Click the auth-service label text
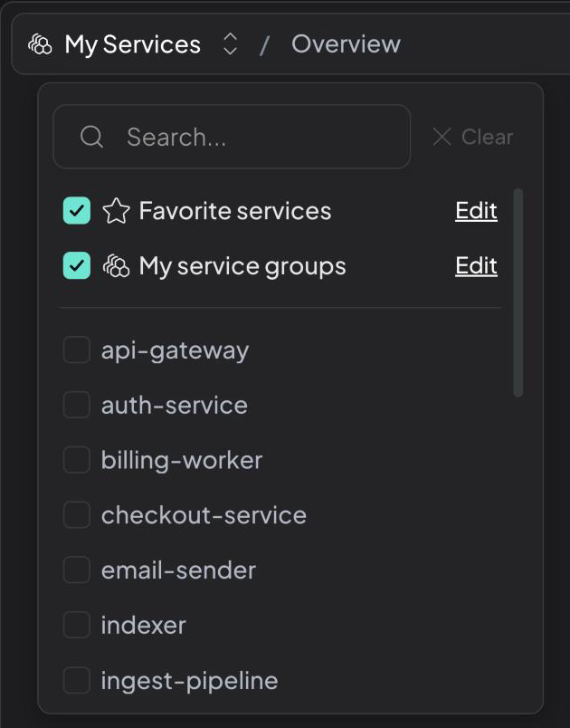 point(175,405)
